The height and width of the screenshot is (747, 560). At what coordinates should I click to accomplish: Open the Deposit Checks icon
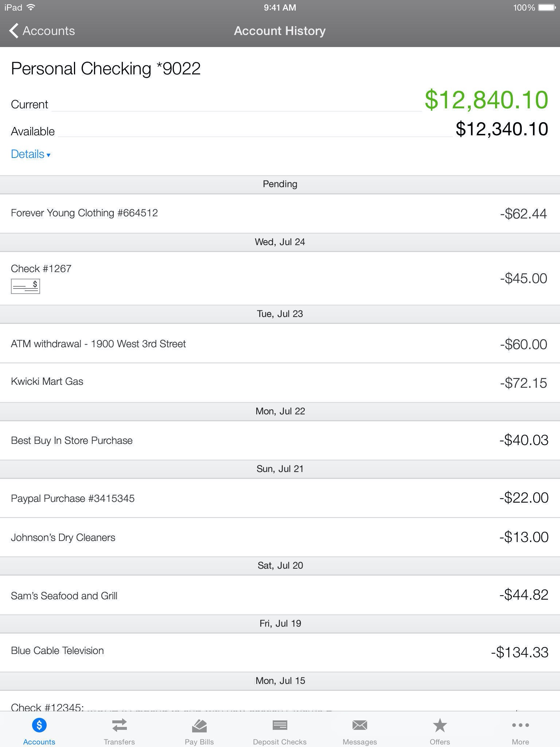click(280, 725)
